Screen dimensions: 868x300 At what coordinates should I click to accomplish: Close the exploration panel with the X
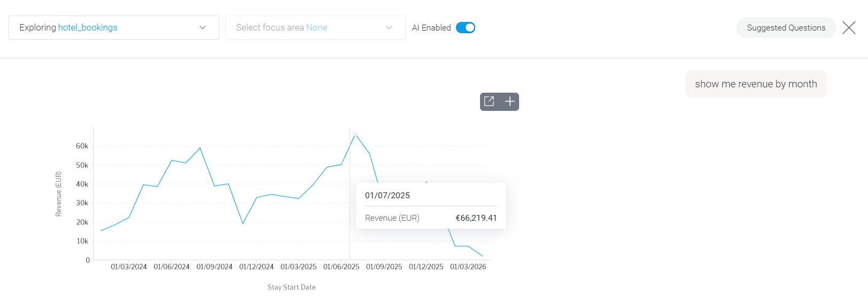[849, 27]
